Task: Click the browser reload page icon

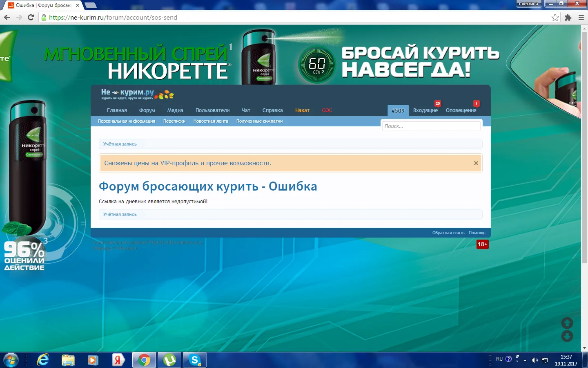Action: tap(31, 17)
